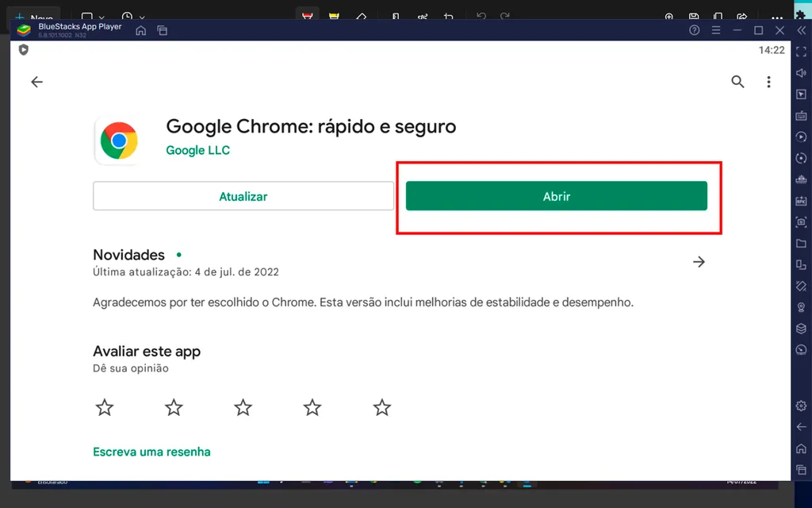Image resolution: width=812 pixels, height=508 pixels.
Task: Click the multi-window icon next to the title bar home
Action: 162,31
